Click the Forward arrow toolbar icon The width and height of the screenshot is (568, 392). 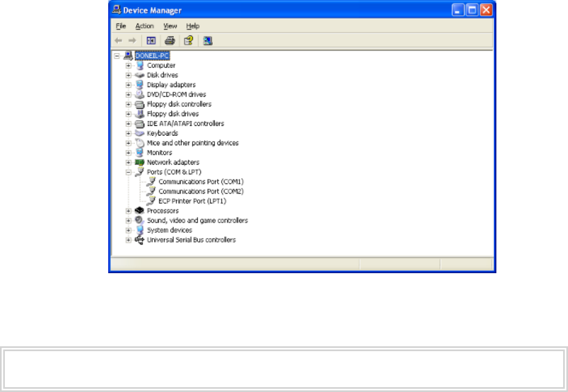click(132, 40)
